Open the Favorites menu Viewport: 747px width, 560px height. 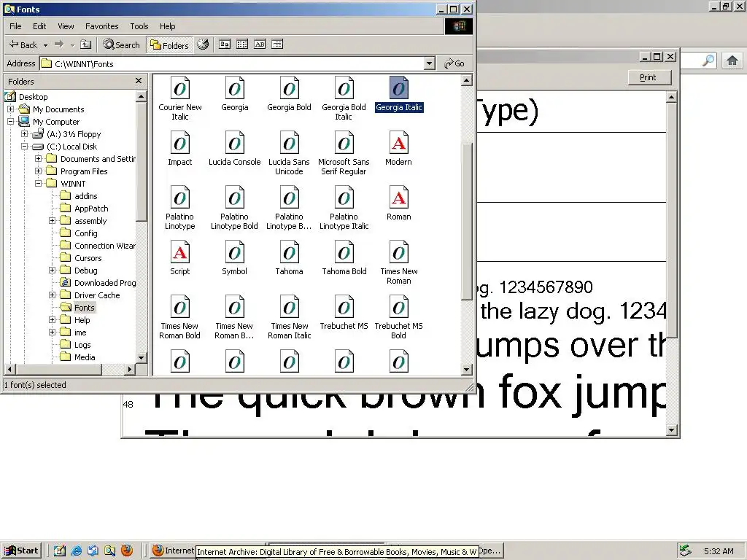(x=101, y=26)
